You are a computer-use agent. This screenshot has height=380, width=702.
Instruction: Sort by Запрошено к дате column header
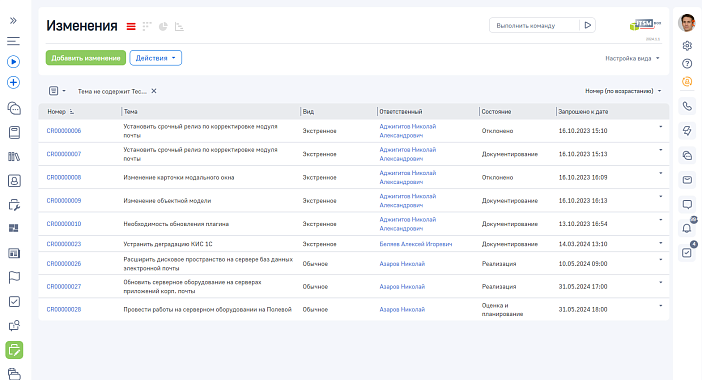pos(583,111)
